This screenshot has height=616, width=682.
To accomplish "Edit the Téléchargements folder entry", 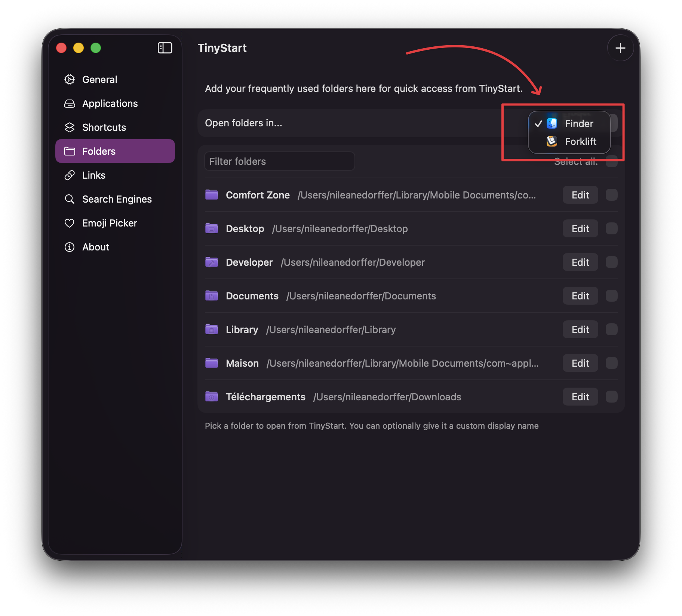I will (580, 397).
